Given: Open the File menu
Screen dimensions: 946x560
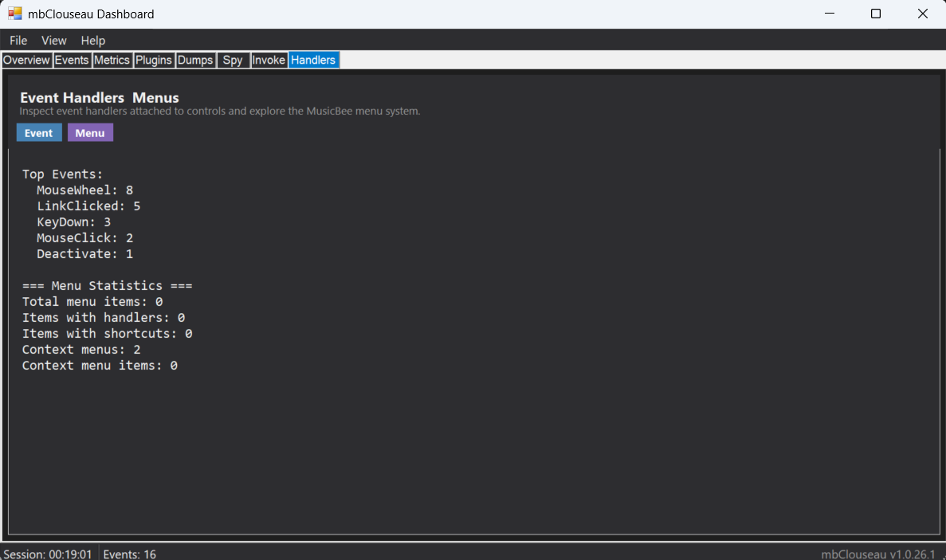Looking at the screenshot, I should tap(18, 41).
